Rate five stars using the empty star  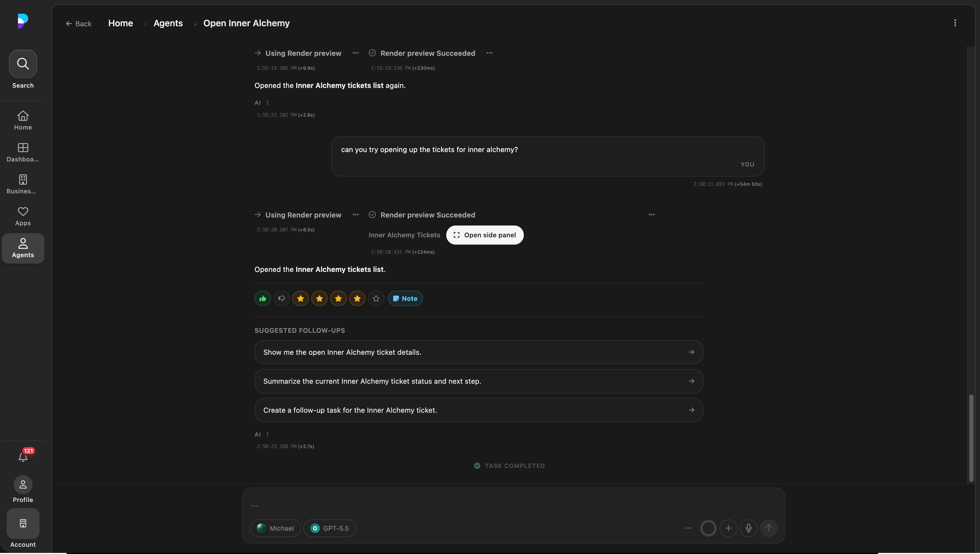point(376,298)
